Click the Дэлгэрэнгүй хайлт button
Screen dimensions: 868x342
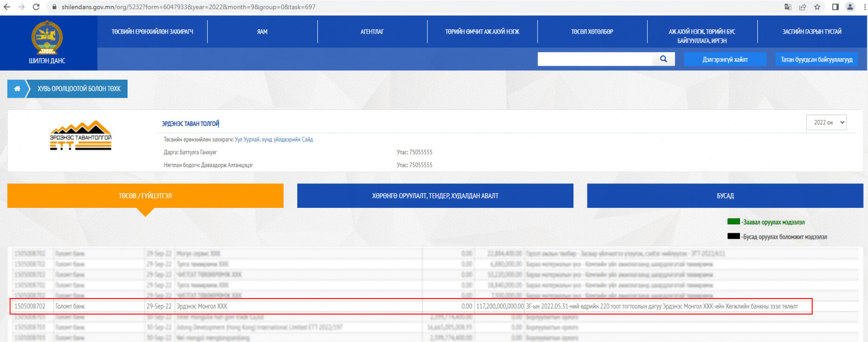(725, 60)
